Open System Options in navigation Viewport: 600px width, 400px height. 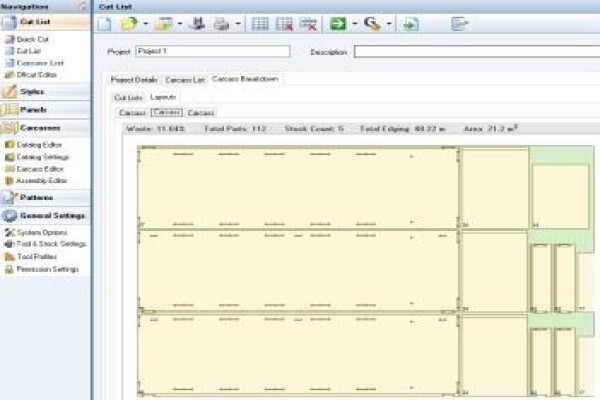click(42, 233)
